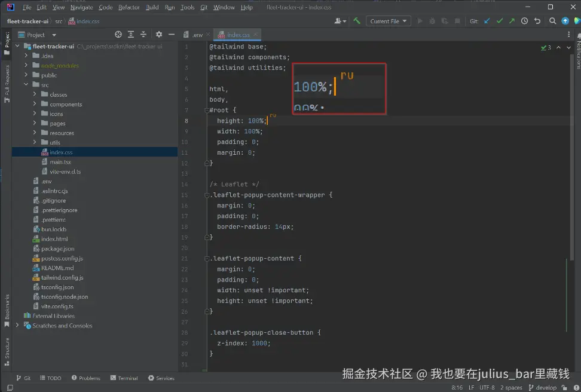The width and height of the screenshot is (581, 392).
Task: Click the 8:16 cursor position status entry
Action: coord(457,388)
